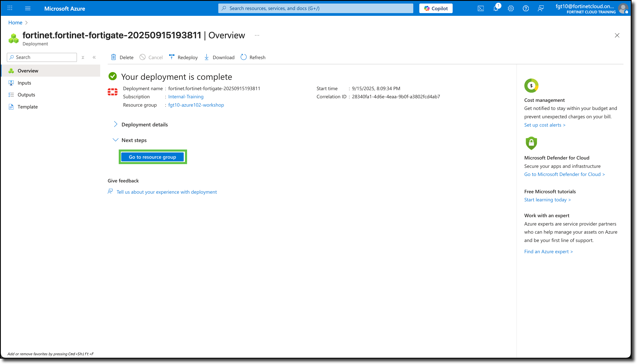The image size is (637, 364).
Task: Collapse the left sidebar panel
Action: 94,57
